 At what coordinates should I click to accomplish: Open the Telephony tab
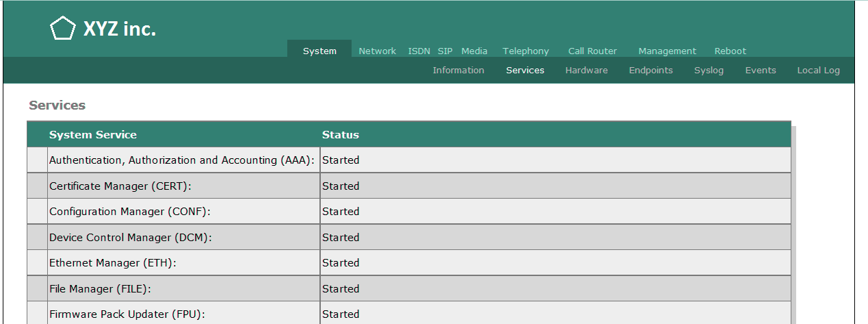click(525, 51)
